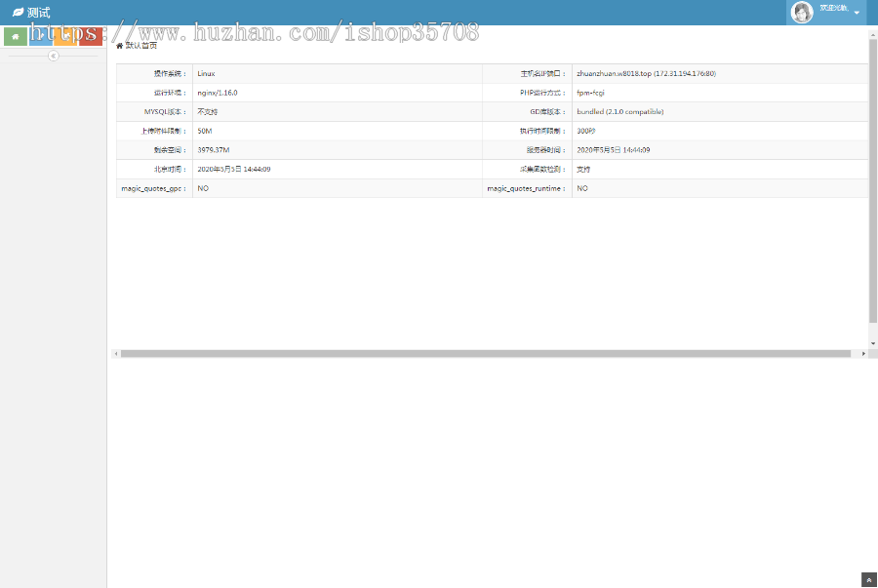Click the welcome text next to avatar
This screenshot has width=878, height=588.
point(834,8)
